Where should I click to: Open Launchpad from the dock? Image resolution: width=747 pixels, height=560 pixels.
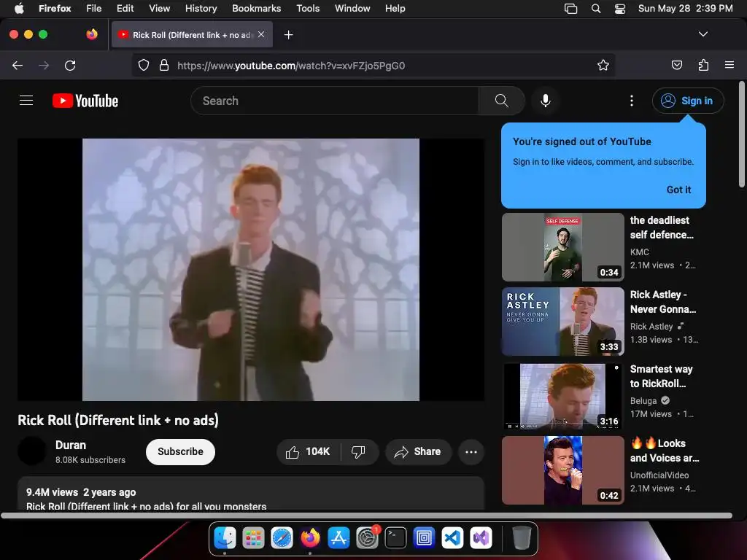(253, 538)
